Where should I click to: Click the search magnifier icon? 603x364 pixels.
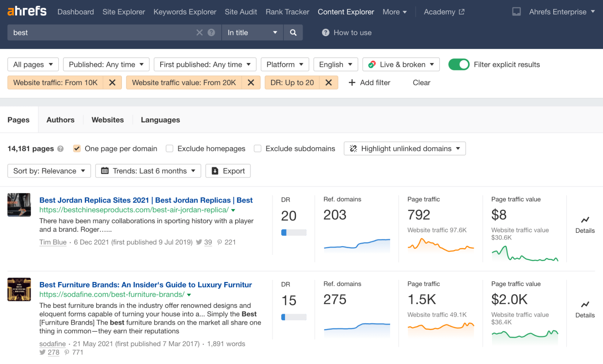(293, 32)
